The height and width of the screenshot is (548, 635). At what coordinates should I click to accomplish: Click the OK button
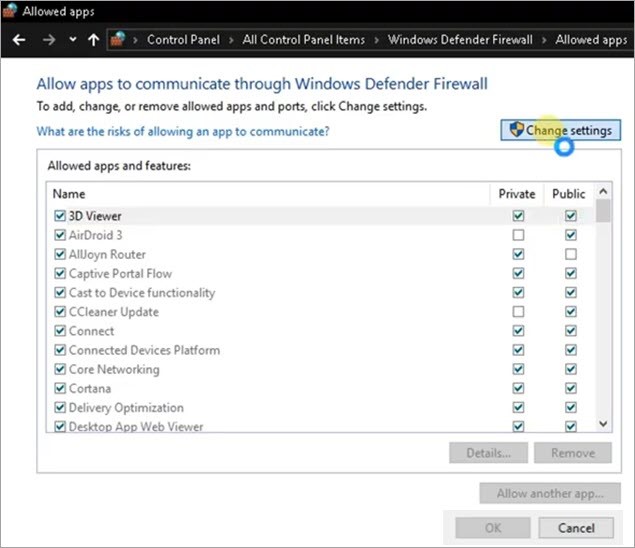pos(493,528)
